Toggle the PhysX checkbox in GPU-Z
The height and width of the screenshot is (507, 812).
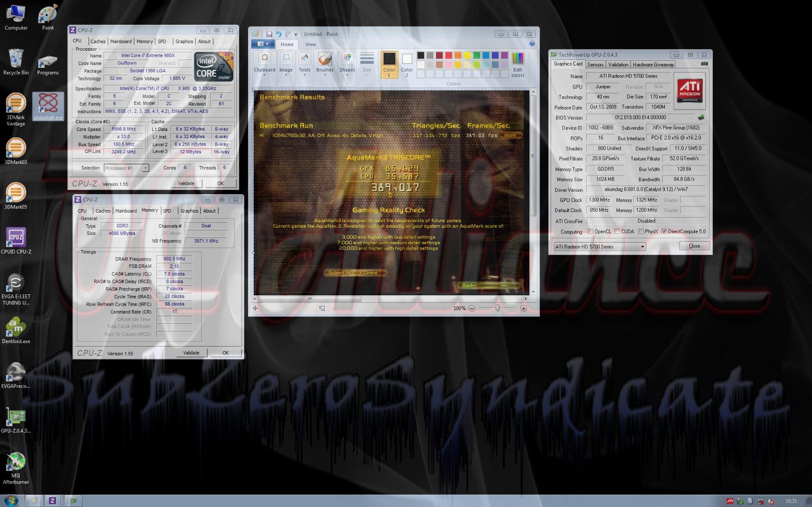click(641, 231)
